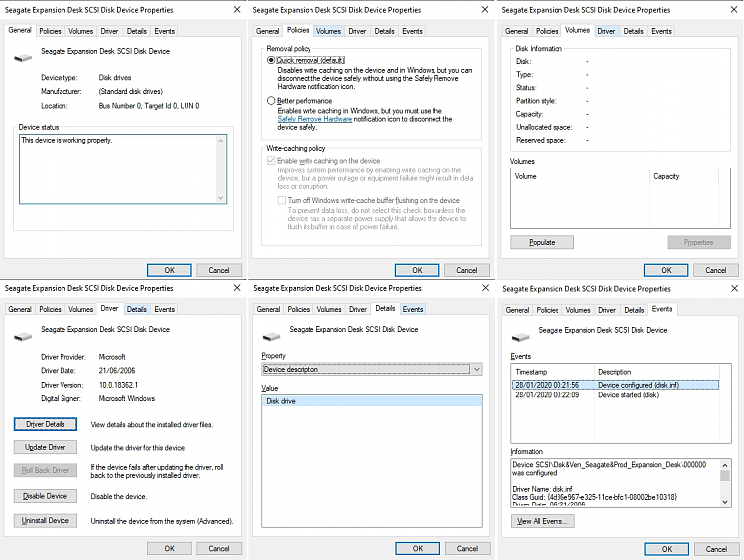744x560 pixels.
Task: Select the Quick removal (default) radio button
Action: [271, 60]
